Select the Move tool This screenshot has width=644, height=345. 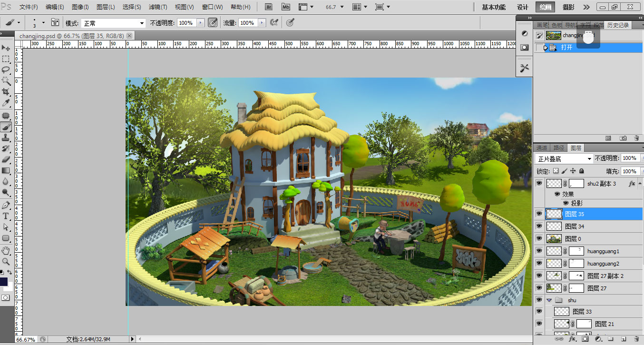point(6,48)
